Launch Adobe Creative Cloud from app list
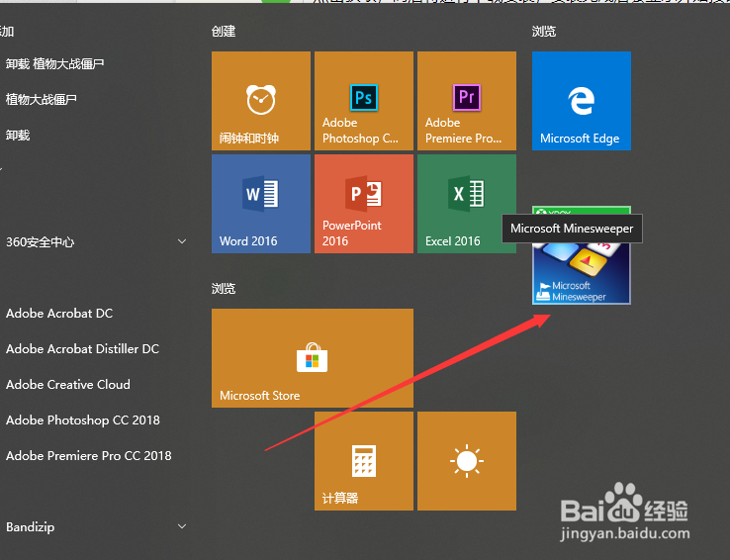The image size is (730, 560). [x=68, y=385]
